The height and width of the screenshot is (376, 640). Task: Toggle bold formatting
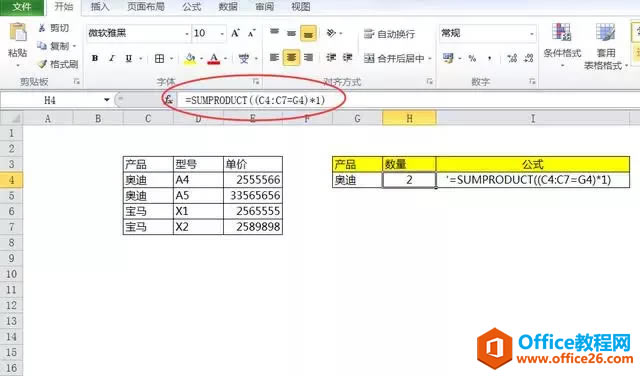click(x=95, y=58)
